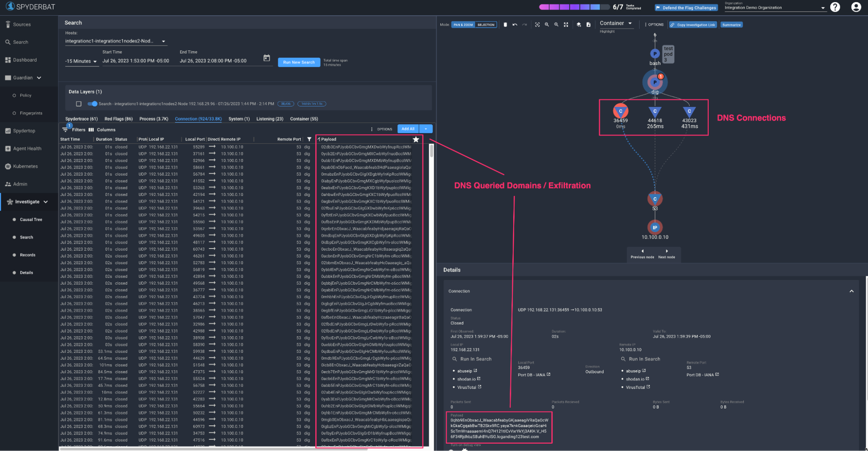The width and height of the screenshot is (868, 451).
Task: Click the delete trash icon in graph toolbar
Action: tap(505, 25)
